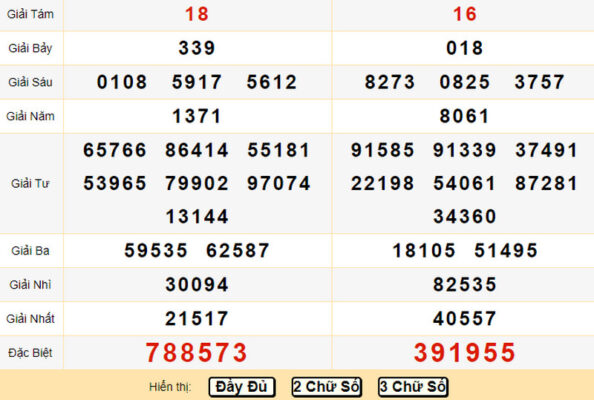Click the Đầy Đủ display button
Image resolution: width=594 pixels, height=400 pixels.
242,387
